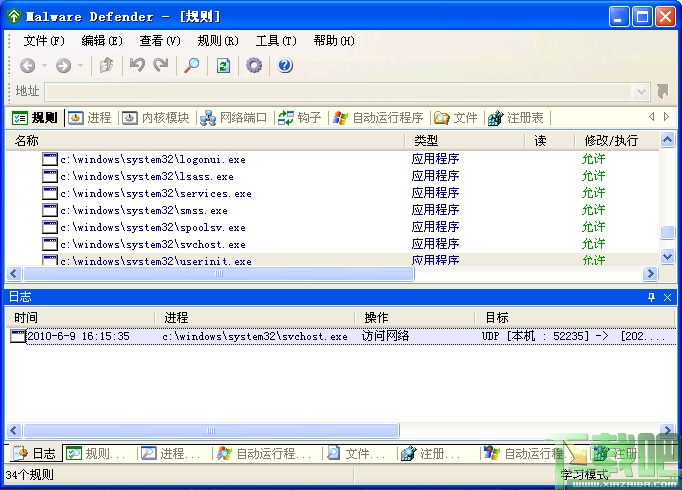Select the 规则 tab in the top tab bar
Viewport: 682px width, 490px height.
click(35, 118)
